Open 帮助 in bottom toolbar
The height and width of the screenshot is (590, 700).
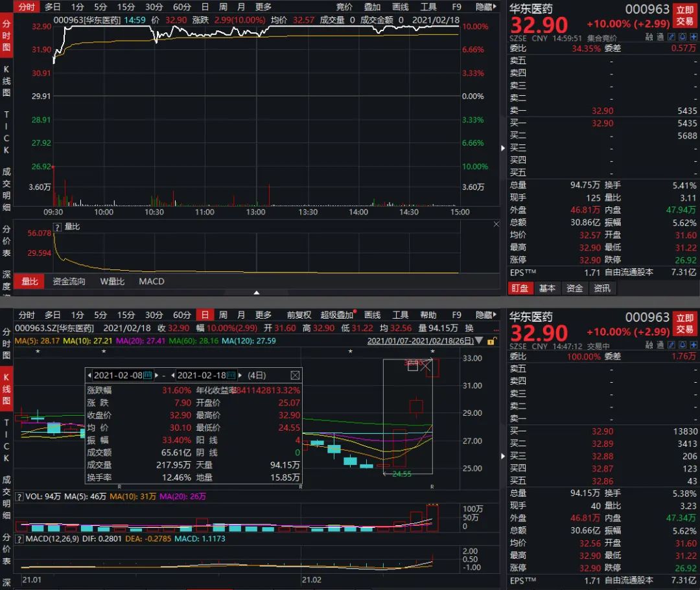[428, 315]
